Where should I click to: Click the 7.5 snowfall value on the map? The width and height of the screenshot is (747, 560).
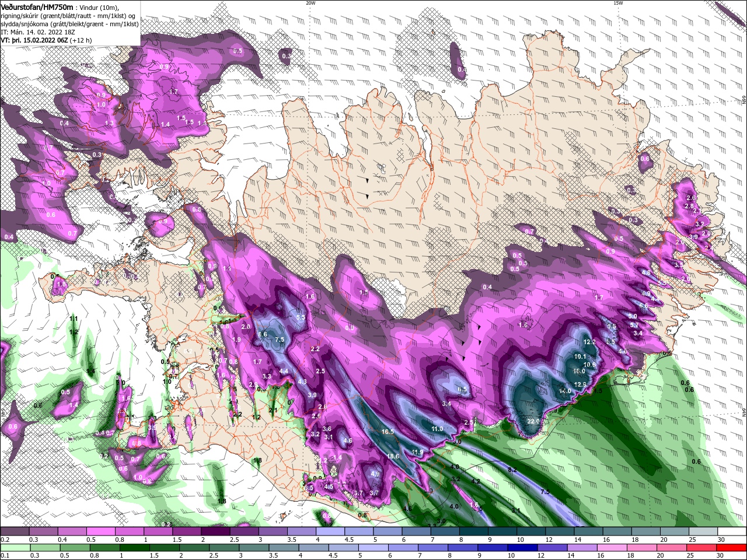[x=280, y=339]
